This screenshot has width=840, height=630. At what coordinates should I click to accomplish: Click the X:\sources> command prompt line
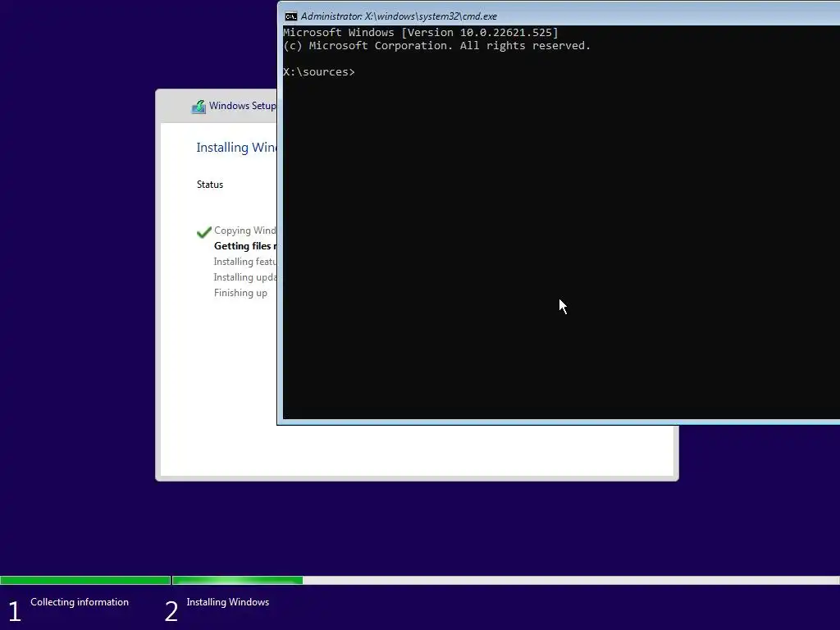pyautogui.click(x=319, y=72)
